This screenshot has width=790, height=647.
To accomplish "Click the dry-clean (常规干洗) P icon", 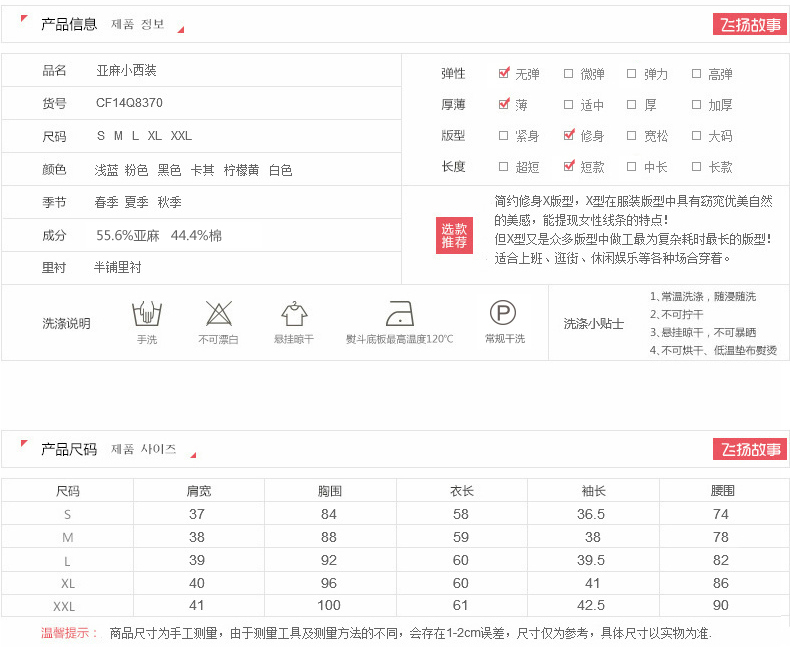I will click(x=502, y=314).
